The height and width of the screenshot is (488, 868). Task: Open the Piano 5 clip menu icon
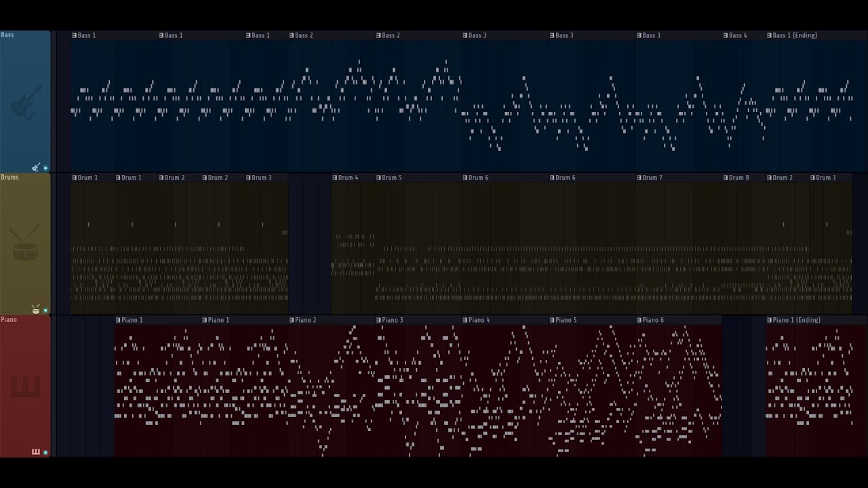coord(552,320)
